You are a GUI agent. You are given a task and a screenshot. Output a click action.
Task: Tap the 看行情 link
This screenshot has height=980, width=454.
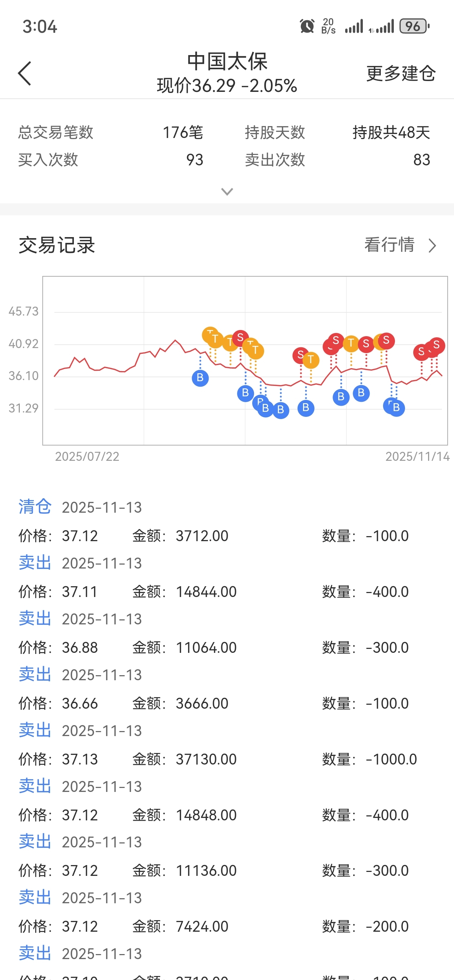[389, 245]
